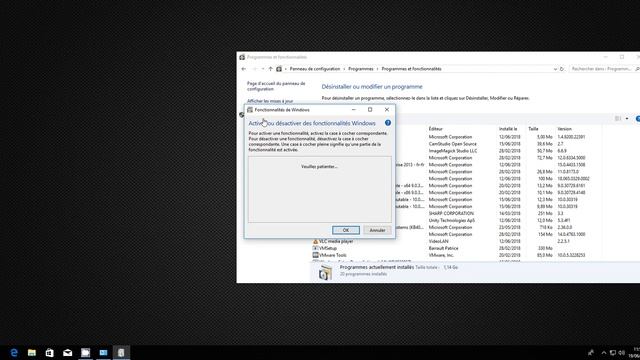Viewport: 640px width, 360px height.
Task: Expand address bar history dropdown
Action: tap(555, 69)
